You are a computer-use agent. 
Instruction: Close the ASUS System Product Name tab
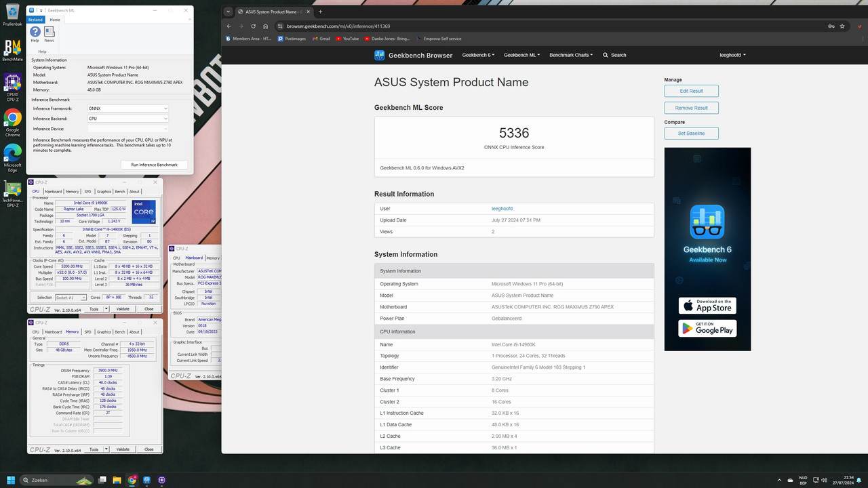(310, 12)
